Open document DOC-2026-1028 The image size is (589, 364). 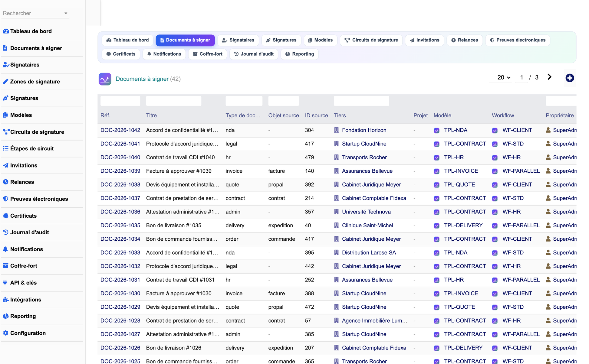click(x=120, y=321)
